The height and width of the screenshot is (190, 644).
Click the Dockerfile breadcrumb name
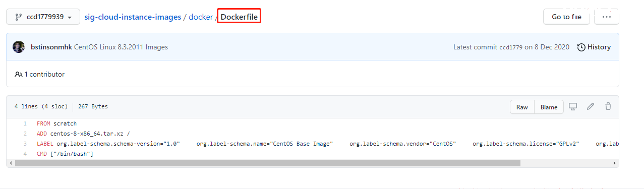(239, 17)
